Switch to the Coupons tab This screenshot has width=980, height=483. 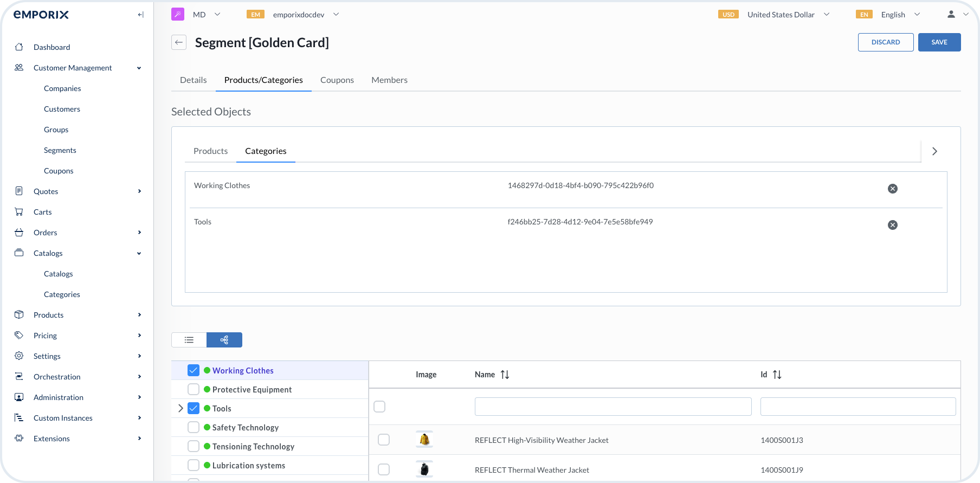(x=337, y=80)
